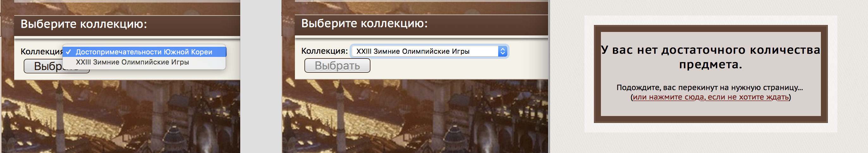This screenshot has width=868, height=153.
Task: Click the Выберите коллекцию header above the open dropdown list
Action: tap(84, 24)
